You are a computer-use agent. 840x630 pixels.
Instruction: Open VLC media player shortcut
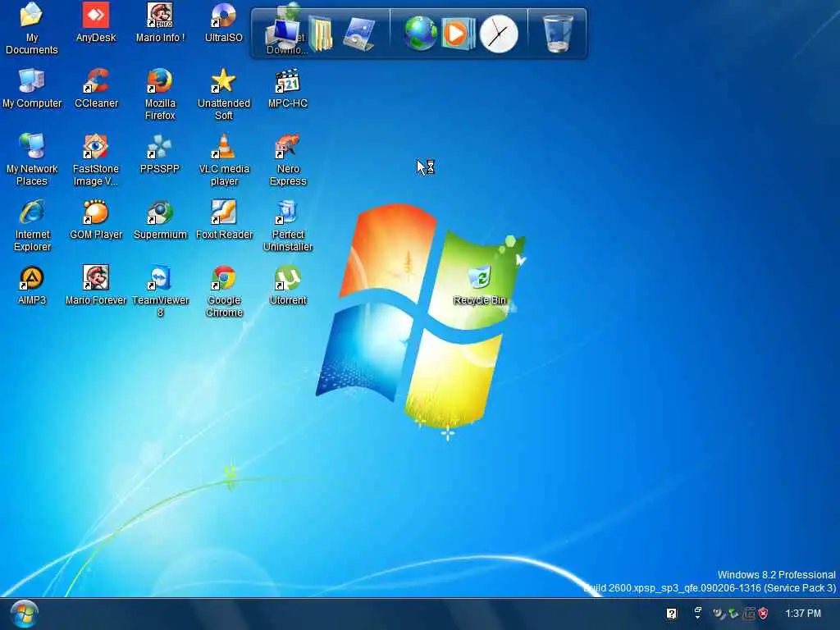pyautogui.click(x=223, y=160)
